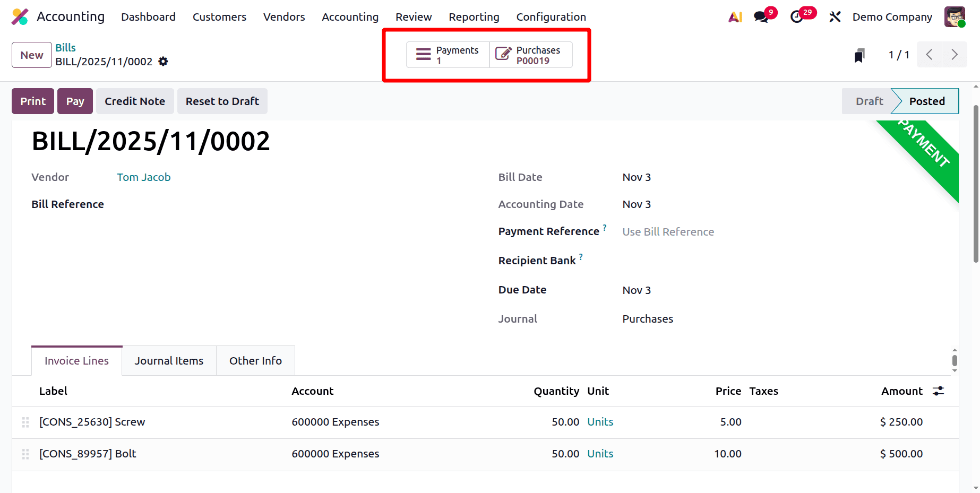Switch to the Other Info tab
This screenshot has height=493, width=980.
(x=255, y=360)
